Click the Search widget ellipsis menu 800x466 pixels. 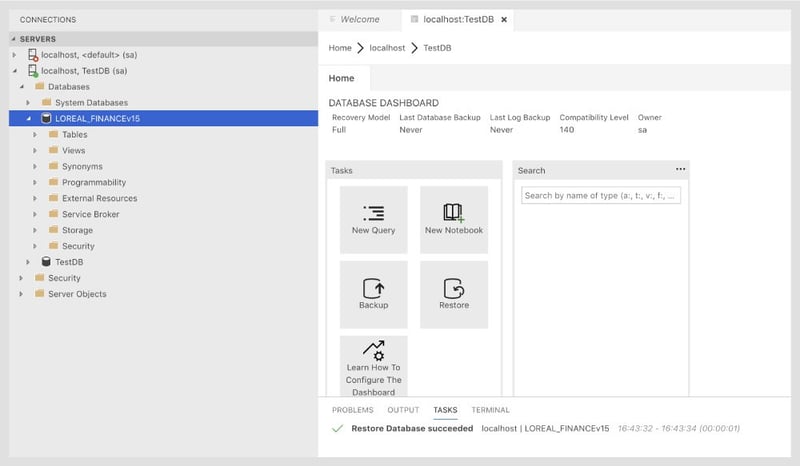click(x=680, y=169)
